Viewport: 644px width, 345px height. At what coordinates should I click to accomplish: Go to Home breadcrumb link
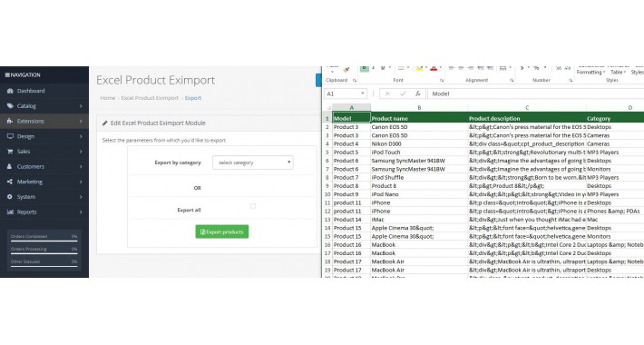tap(108, 98)
